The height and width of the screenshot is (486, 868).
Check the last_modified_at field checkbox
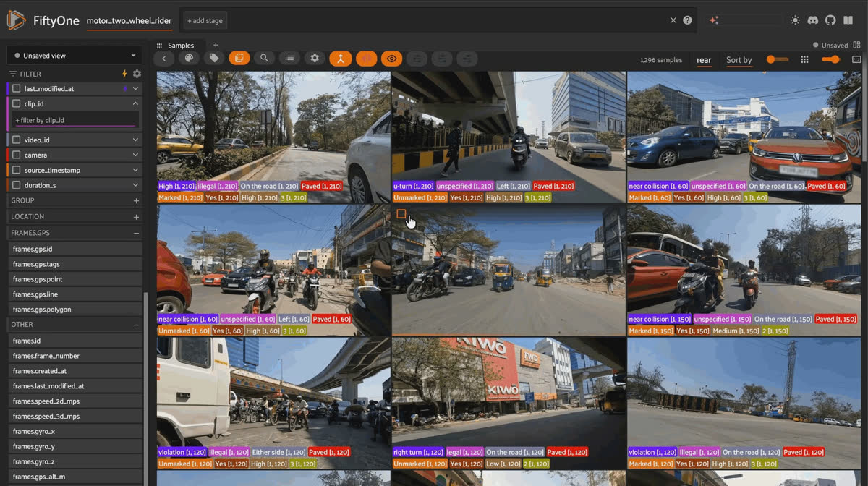(x=17, y=88)
